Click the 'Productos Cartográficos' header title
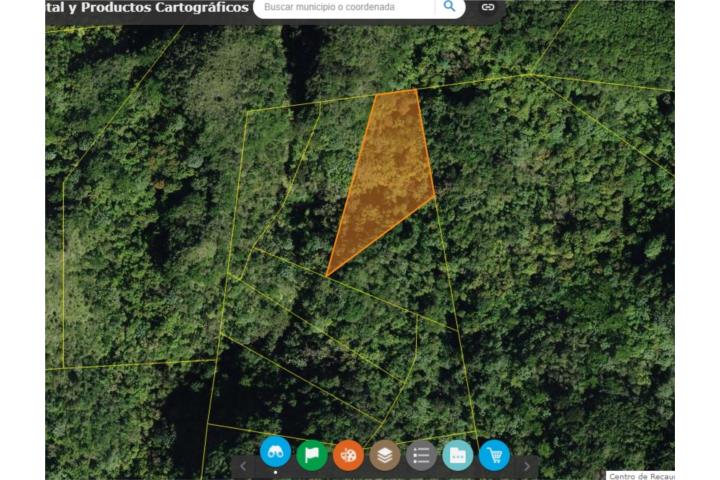The width and height of the screenshot is (720, 480). [164, 7]
